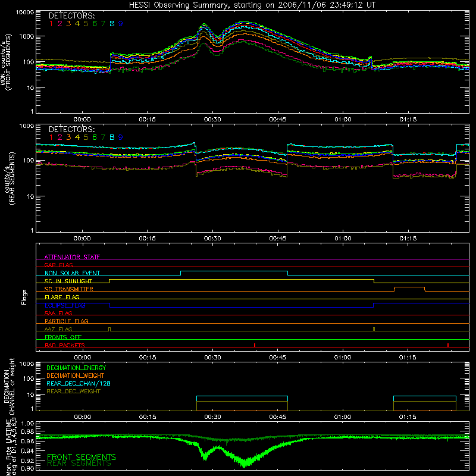This screenshot has height=476, width=476.
Task: Click the HESSI Observing Summary title text
Action: (252, 5)
